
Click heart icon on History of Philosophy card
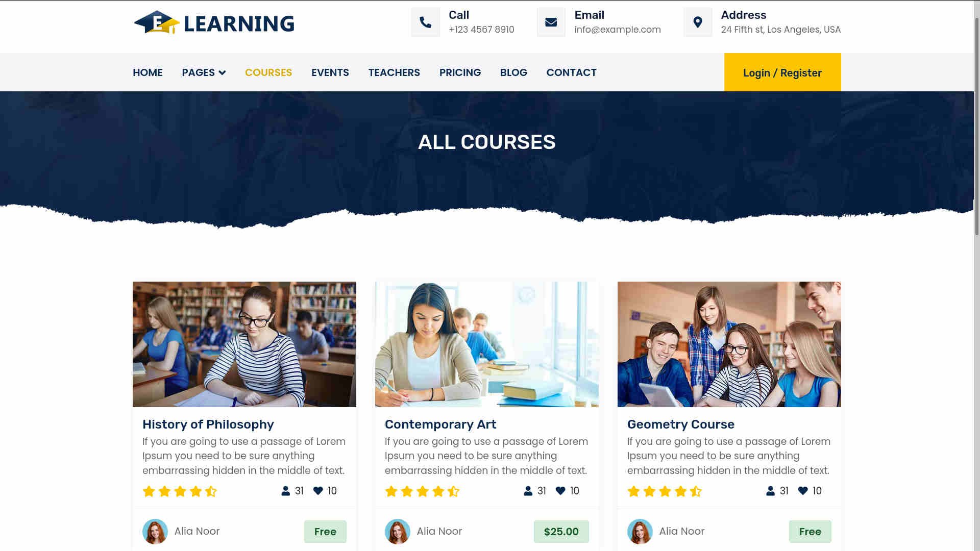(x=318, y=491)
